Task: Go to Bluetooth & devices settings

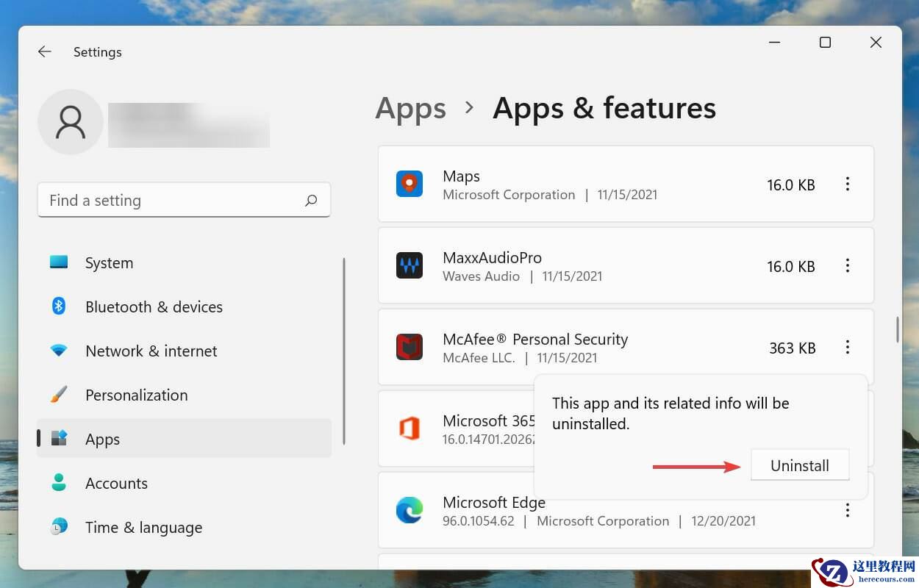Action: [154, 307]
